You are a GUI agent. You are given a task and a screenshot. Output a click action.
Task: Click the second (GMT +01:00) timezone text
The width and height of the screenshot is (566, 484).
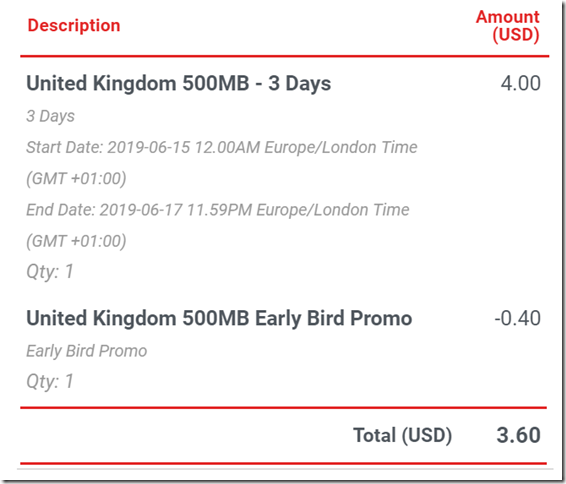tap(76, 241)
